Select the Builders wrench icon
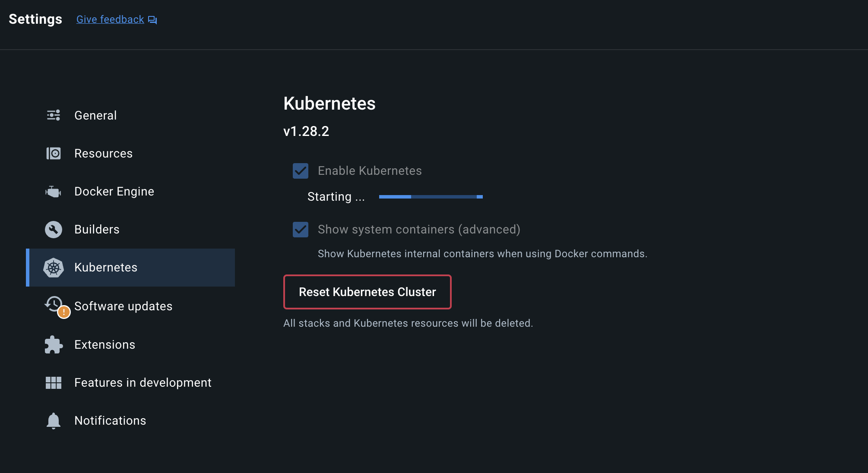868x473 pixels. pos(53,229)
